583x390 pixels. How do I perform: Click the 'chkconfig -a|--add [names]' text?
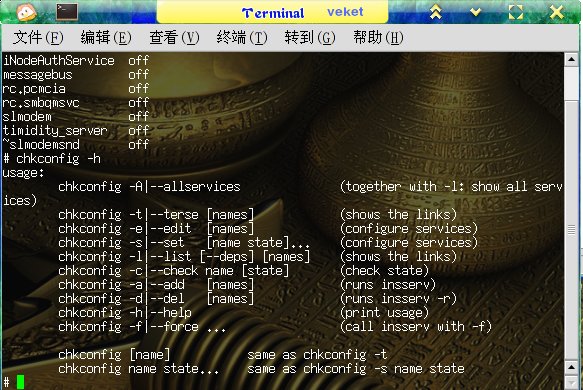point(156,285)
